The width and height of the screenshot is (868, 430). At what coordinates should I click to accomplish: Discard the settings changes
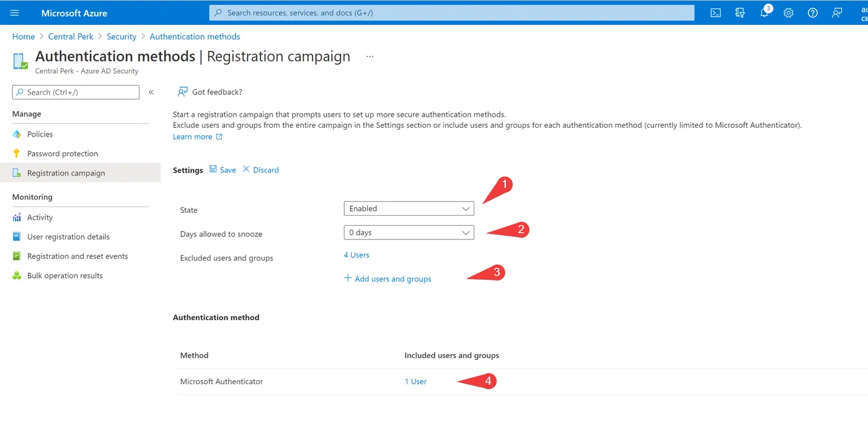(260, 169)
